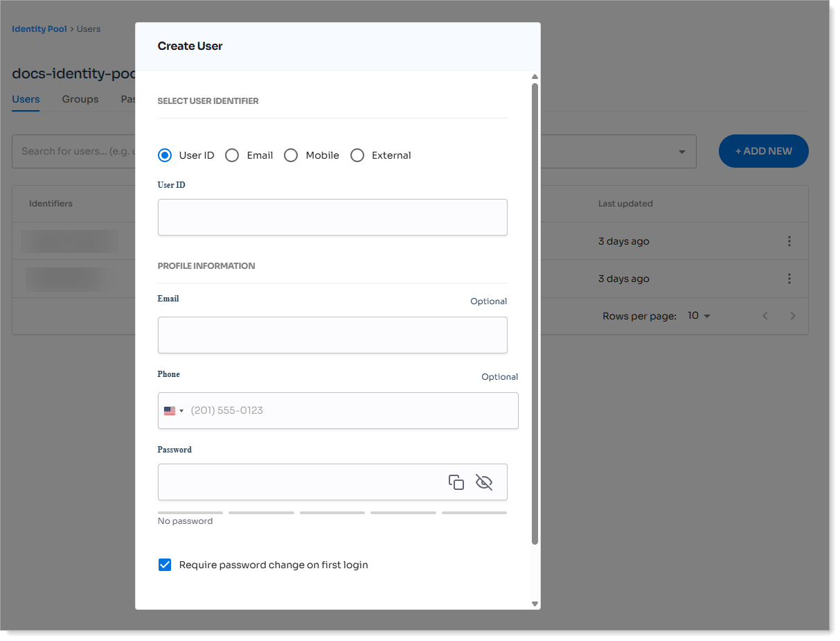Uncheck Require password change on first login
Viewport: 840px width, 641px height.
[165, 565]
